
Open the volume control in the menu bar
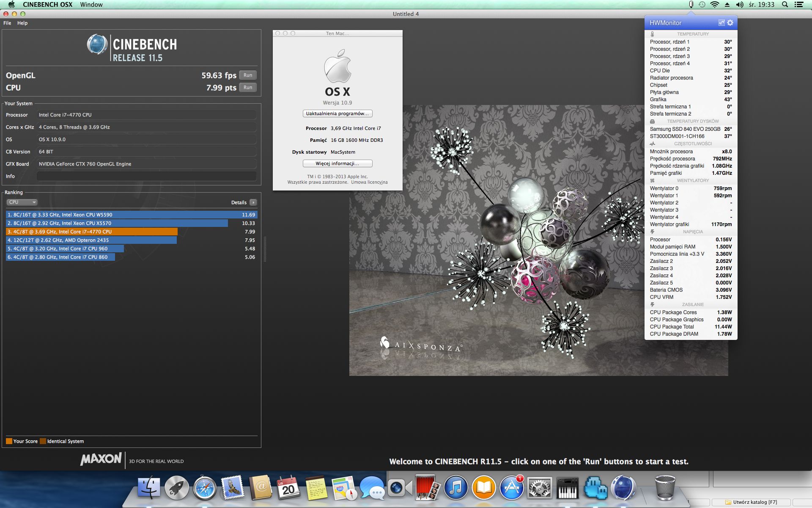click(740, 5)
